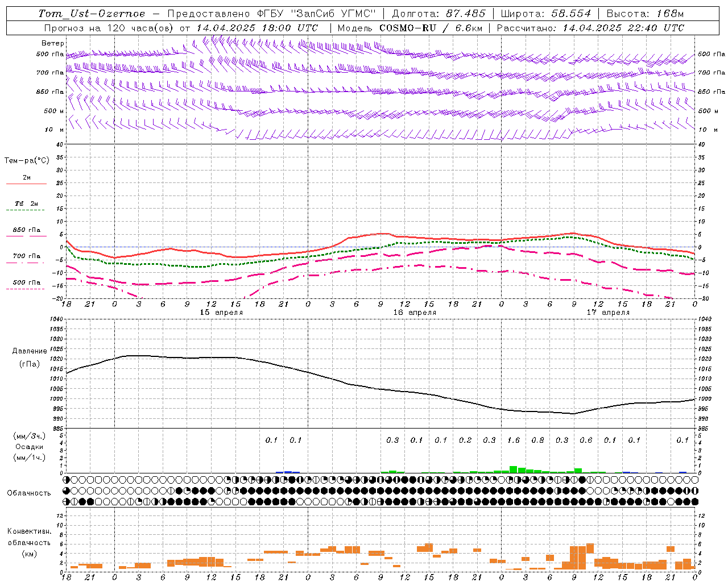
Task: Click the 15 апреля date label
Action: 221,313
